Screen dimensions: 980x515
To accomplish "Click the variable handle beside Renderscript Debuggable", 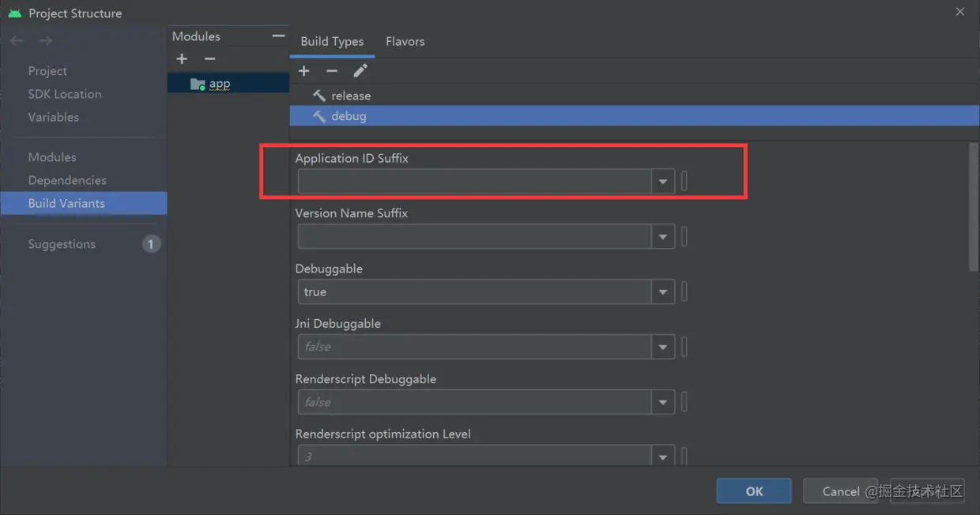I will (x=684, y=402).
